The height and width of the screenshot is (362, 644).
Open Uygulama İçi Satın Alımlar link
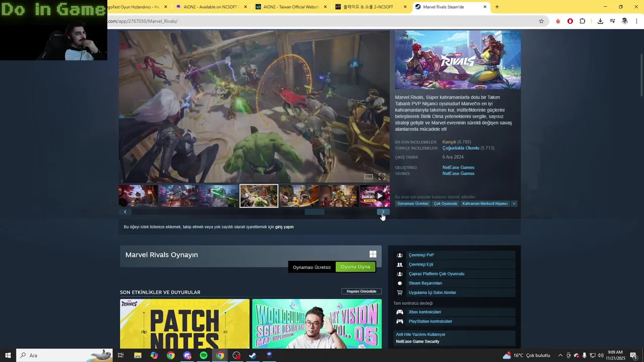coord(432,293)
